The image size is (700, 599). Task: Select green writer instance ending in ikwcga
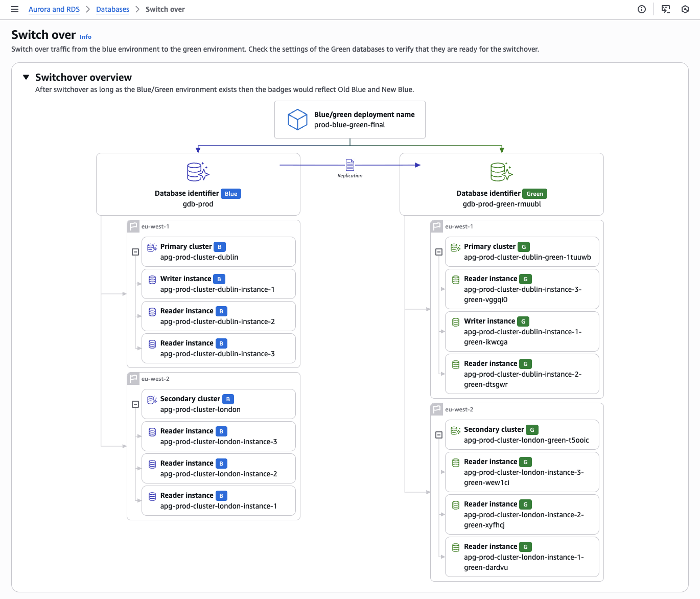tap(522, 331)
